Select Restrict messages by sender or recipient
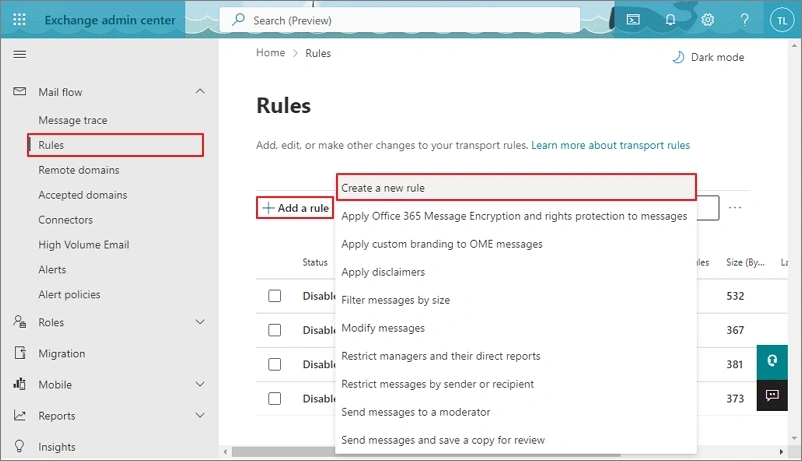802x461 pixels. (516, 384)
